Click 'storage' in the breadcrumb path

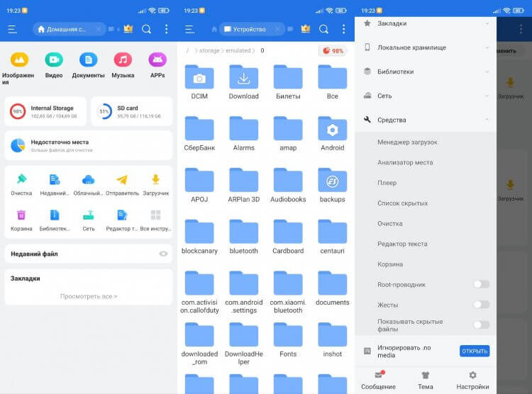point(209,50)
